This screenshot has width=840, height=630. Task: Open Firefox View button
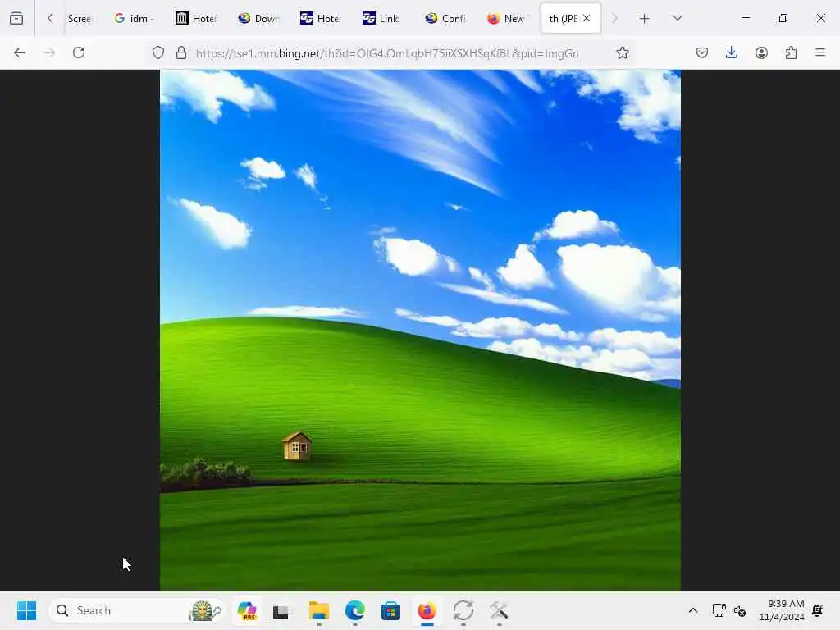(16, 18)
